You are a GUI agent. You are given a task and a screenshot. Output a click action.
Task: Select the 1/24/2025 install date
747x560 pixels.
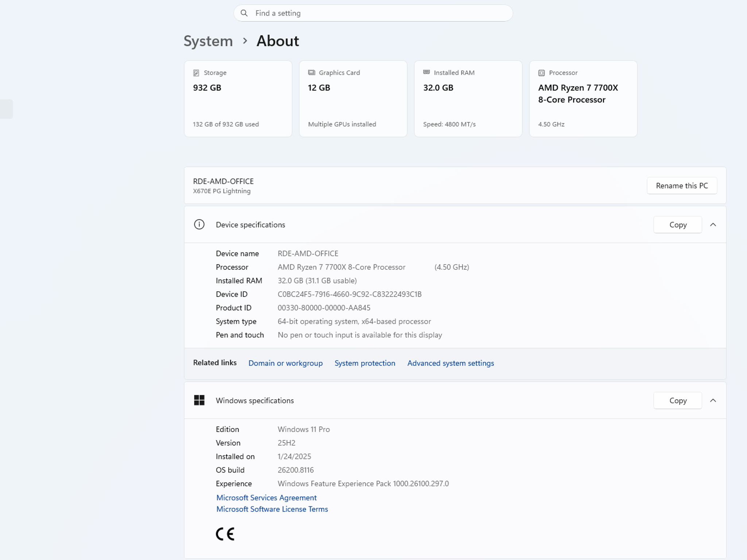point(294,456)
